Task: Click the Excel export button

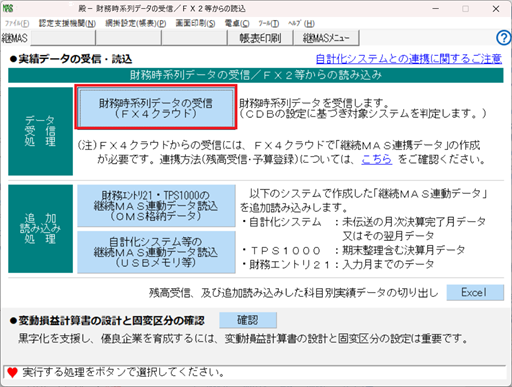Action: [475, 292]
